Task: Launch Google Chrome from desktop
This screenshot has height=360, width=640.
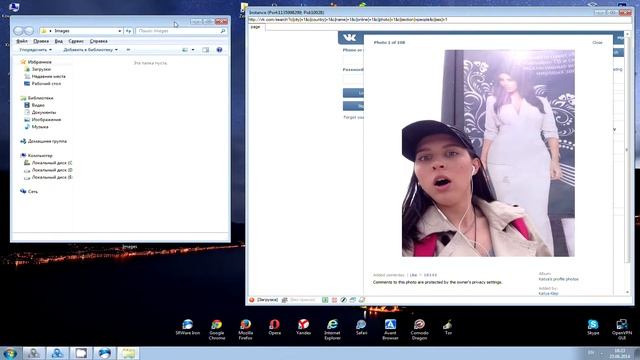Action: point(217,330)
